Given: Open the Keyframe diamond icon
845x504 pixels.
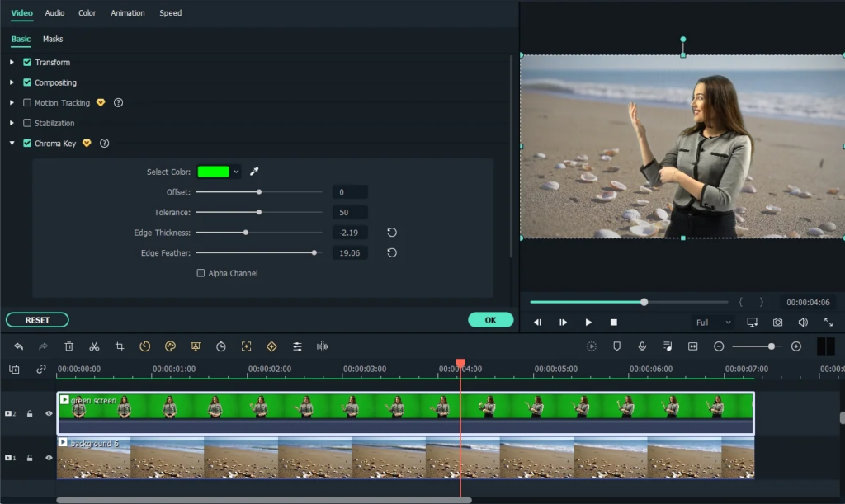Looking at the screenshot, I should click(x=271, y=346).
